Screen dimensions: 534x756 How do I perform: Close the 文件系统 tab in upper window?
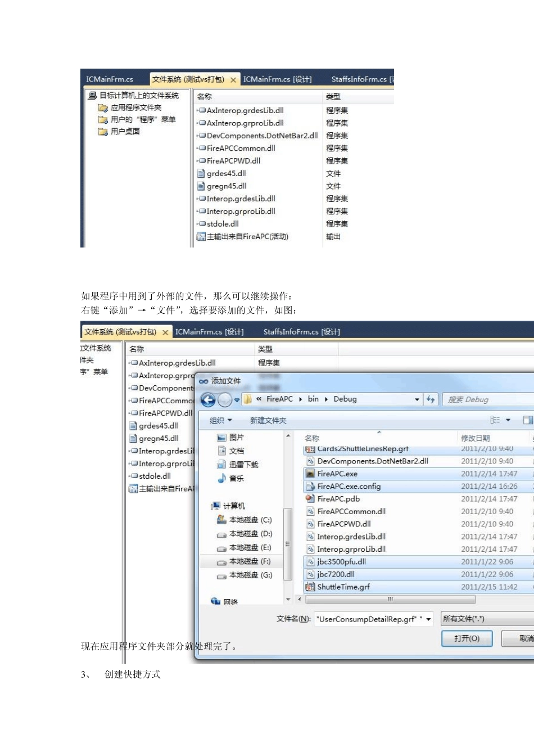coord(233,80)
